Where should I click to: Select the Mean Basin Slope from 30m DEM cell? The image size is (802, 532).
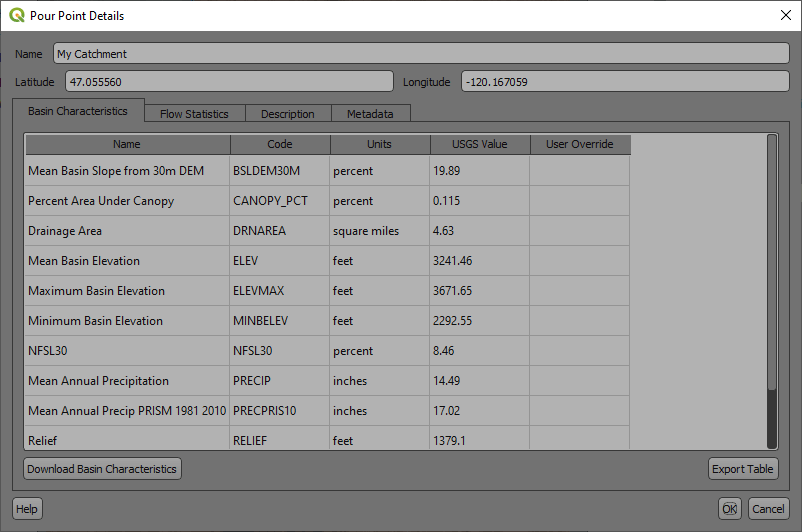click(127, 170)
